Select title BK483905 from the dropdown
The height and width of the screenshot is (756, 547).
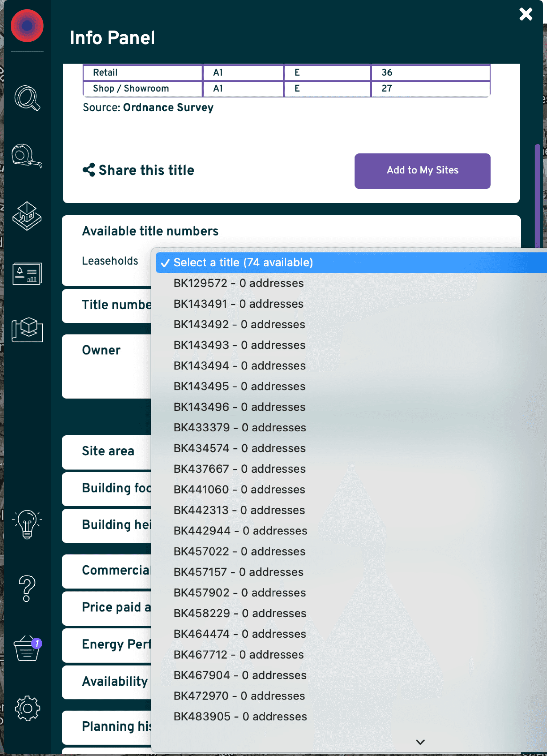[240, 716]
